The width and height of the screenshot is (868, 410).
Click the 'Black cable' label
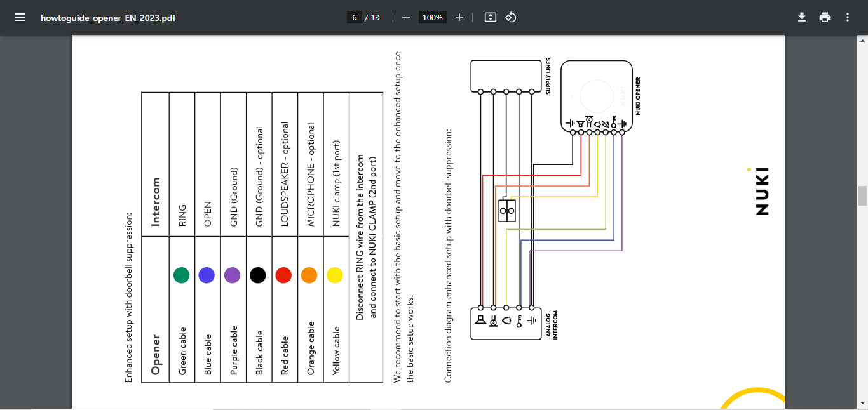point(259,353)
